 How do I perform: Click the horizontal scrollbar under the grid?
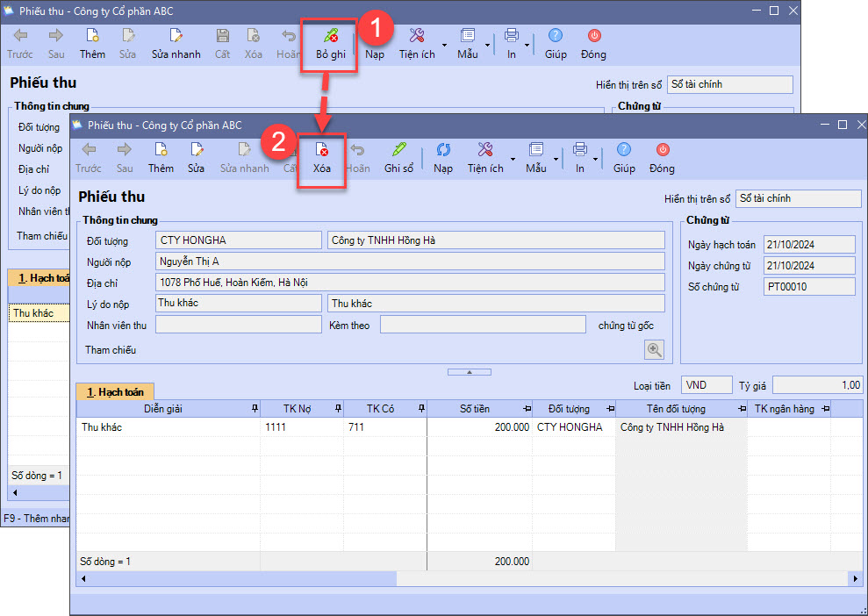coord(237,579)
